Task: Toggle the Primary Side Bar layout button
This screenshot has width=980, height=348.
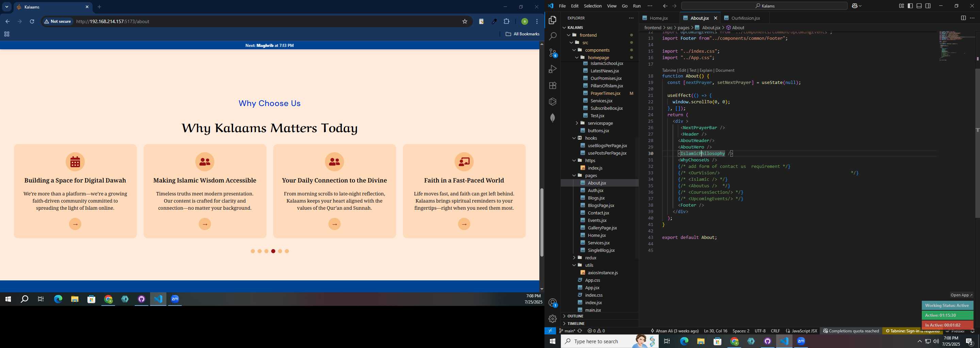Action: point(910,6)
